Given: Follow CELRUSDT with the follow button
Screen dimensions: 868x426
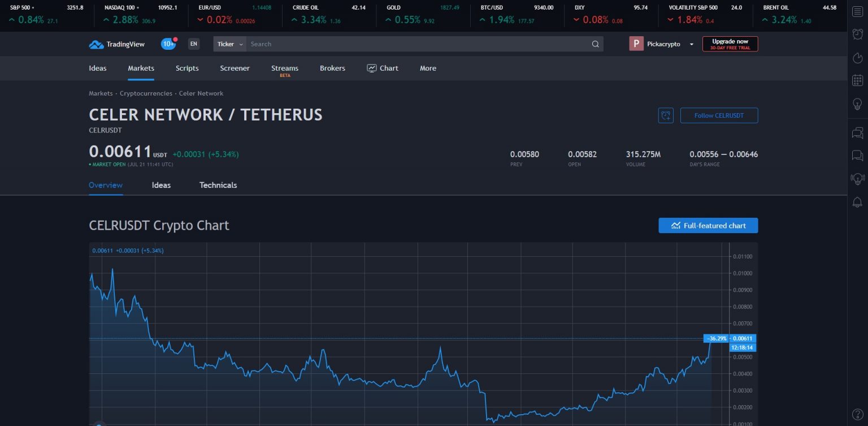Looking at the screenshot, I should [719, 115].
